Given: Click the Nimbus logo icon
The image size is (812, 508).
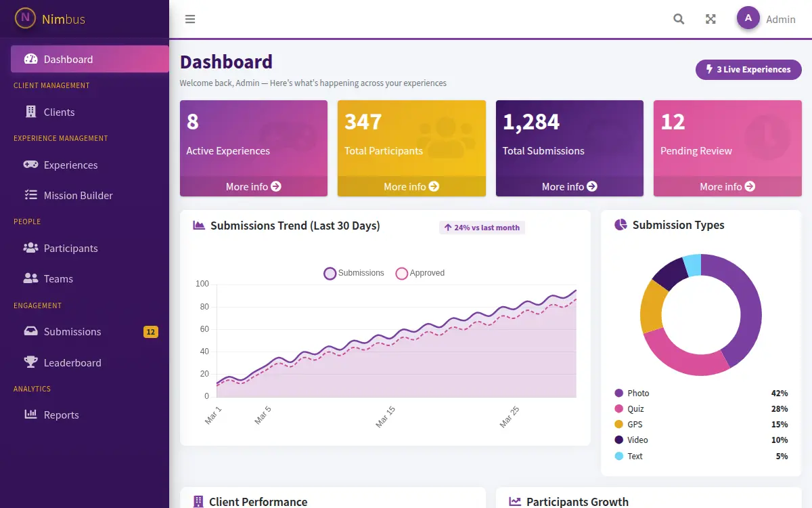Looking at the screenshot, I should (x=25, y=18).
